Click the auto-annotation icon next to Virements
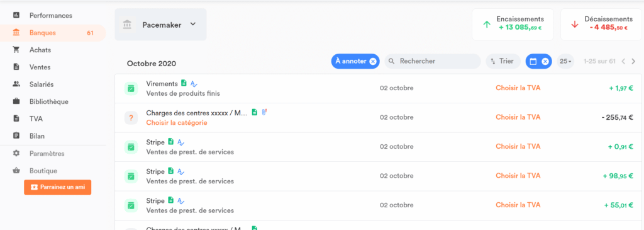Image resolution: width=644 pixels, height=230 pixels. pos(194,84)
